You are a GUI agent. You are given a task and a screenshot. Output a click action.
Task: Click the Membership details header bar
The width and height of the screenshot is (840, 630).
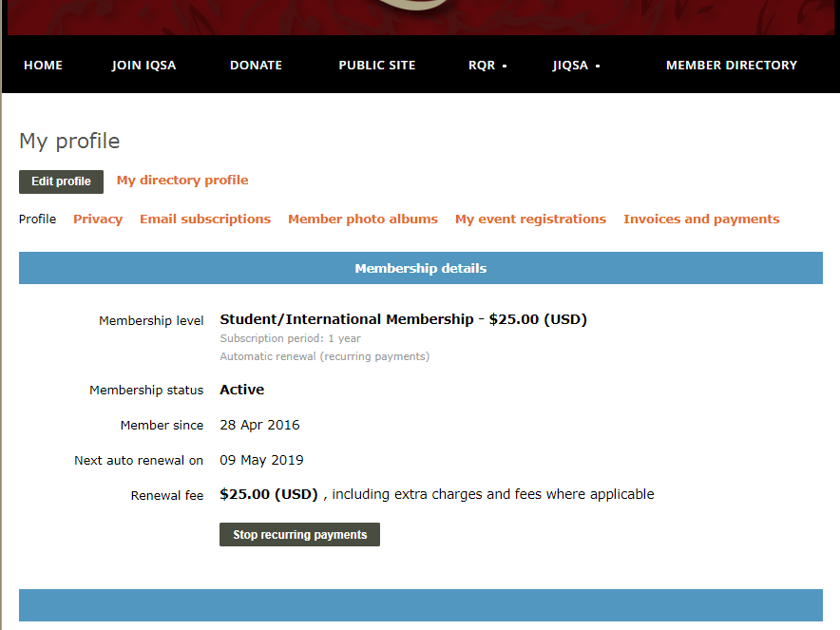[x=420, y=268]
